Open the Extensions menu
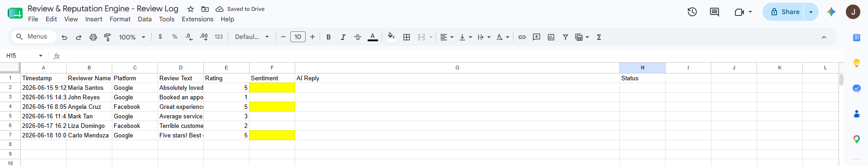 point(197,19)
